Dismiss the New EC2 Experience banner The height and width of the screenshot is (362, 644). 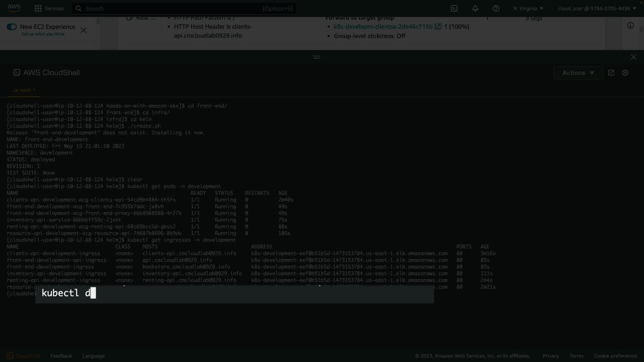point(84,31)
